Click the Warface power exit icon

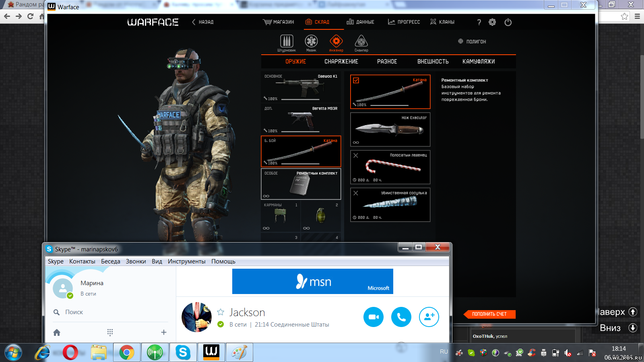click(x=508, y=22)
